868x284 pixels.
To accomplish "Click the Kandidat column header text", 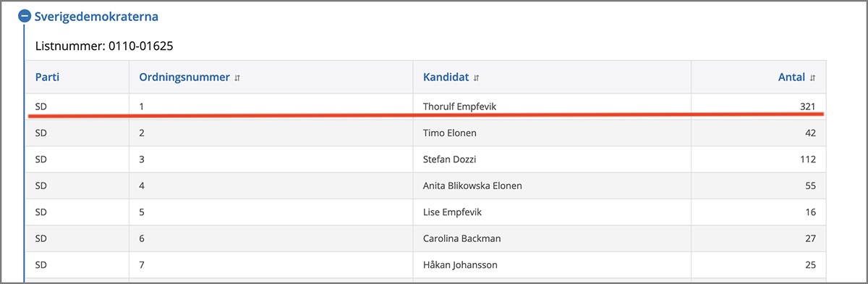I will [x=446, y=77].
